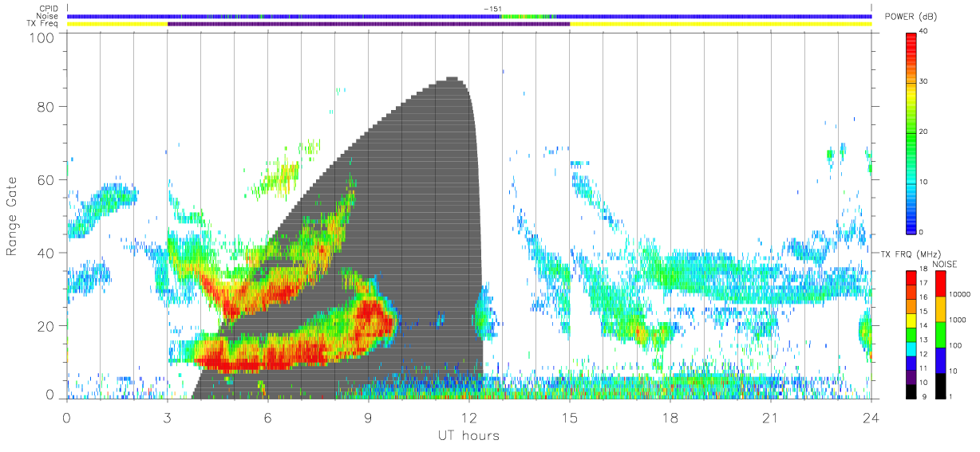Screen dimensions: 980x452
Task: Click the 20 tick on Range Gate axis
Action: pyautogui.click(x=47, y=326)
